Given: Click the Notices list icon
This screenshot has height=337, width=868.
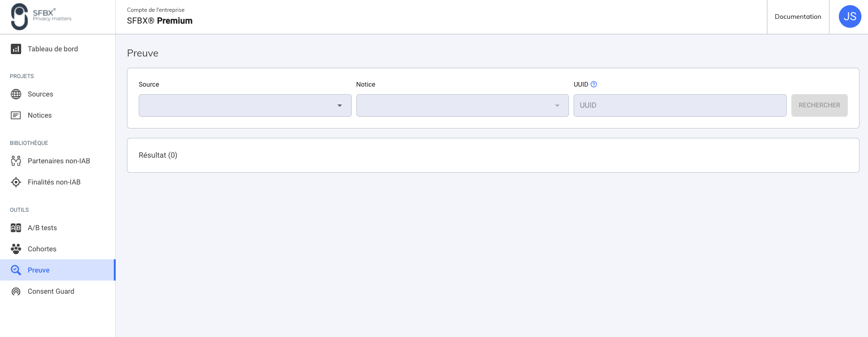Looking at the screenshot, I should click(16, 115).
